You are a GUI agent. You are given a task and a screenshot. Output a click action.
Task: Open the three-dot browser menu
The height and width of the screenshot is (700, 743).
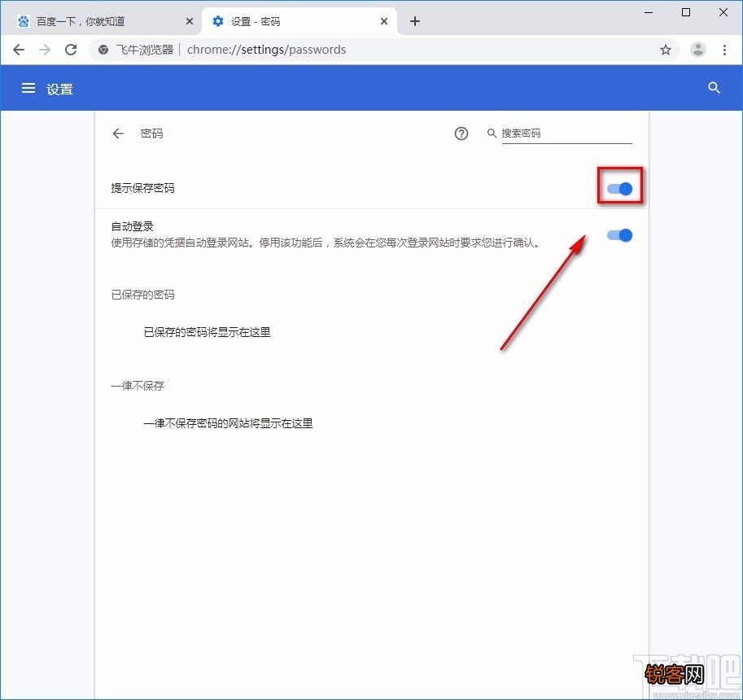pyautogui.click(x=726, y=50)
